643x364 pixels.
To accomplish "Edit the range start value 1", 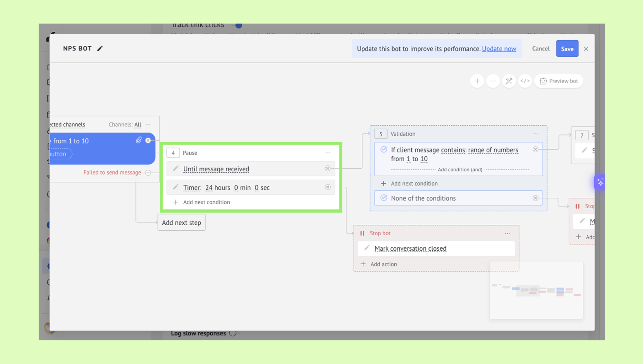I will tap(408, 159).
